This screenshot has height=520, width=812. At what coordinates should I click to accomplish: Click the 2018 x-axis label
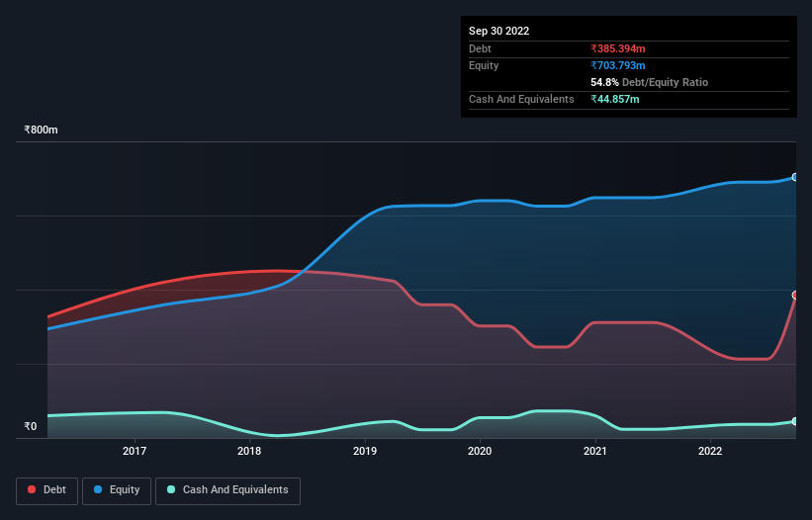point(249,451)
